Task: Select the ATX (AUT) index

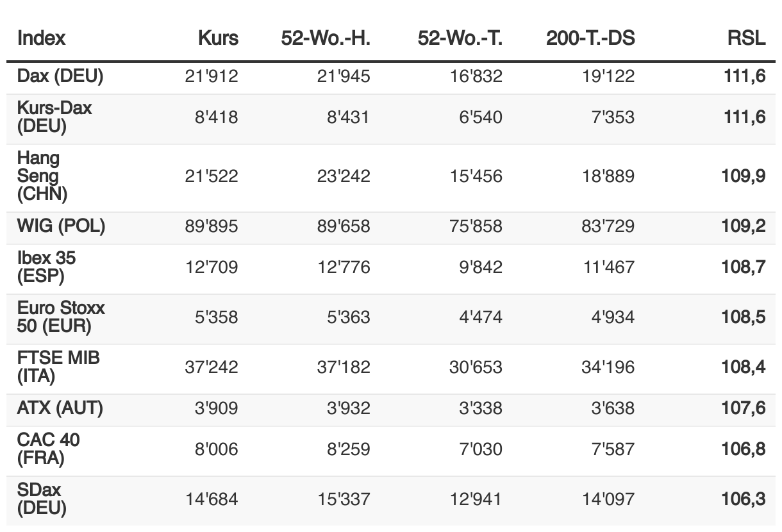Action: 60,408
